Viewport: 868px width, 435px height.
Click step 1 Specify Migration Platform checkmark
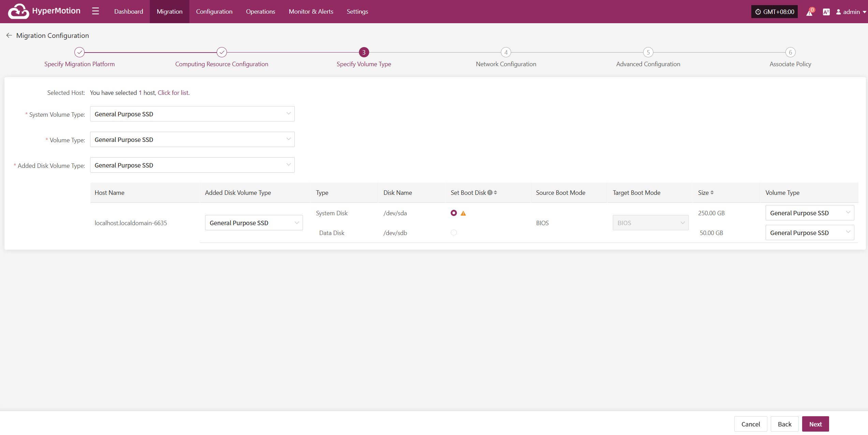click(79, 52)
